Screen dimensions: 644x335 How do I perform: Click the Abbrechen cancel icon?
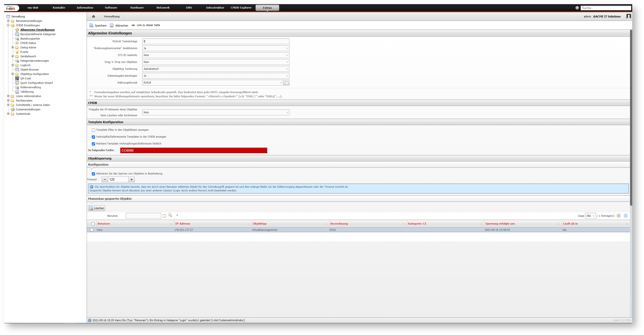pos(112,26)
